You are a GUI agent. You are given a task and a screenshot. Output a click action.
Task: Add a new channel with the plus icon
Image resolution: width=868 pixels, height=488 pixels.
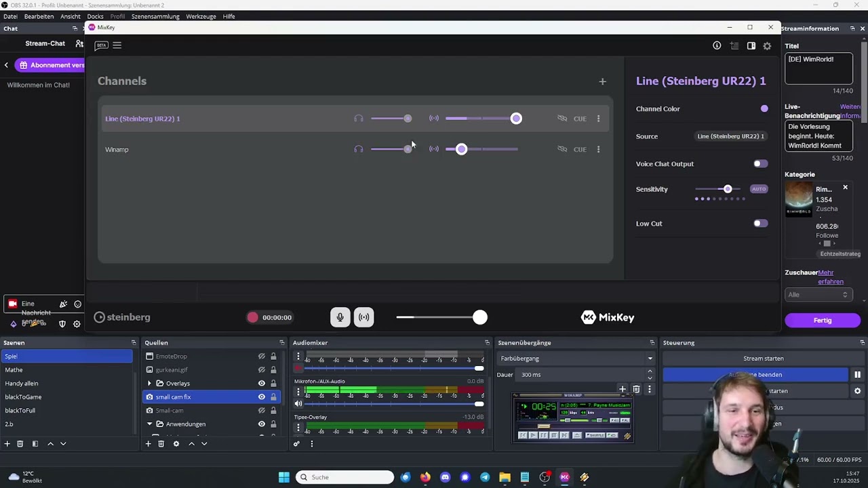coord(602,81)
